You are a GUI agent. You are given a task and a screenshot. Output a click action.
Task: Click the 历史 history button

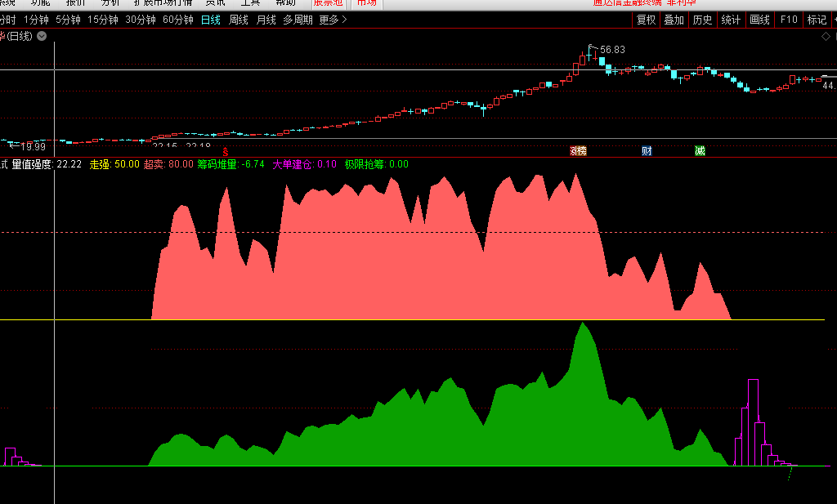click(702, 20)
